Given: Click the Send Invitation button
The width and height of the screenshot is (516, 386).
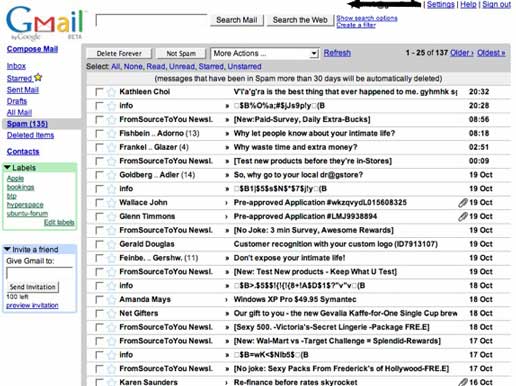Looking at the screenshot, I should pos(33,287).
